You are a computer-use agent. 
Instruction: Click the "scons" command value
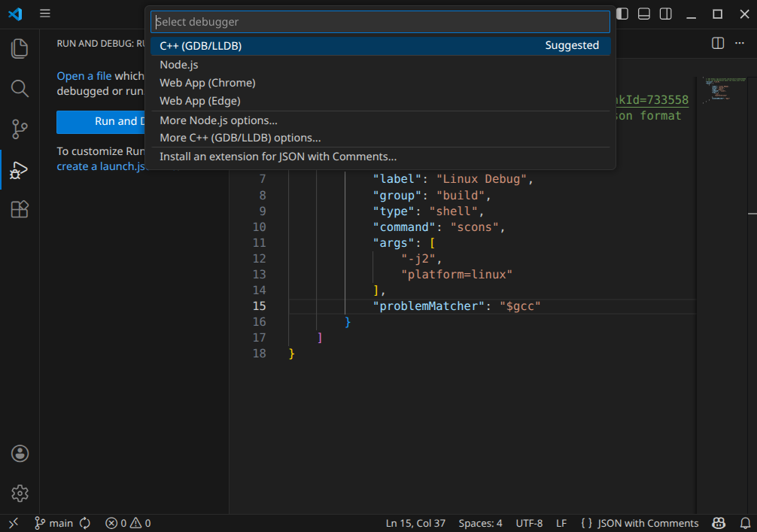(474, 227)
